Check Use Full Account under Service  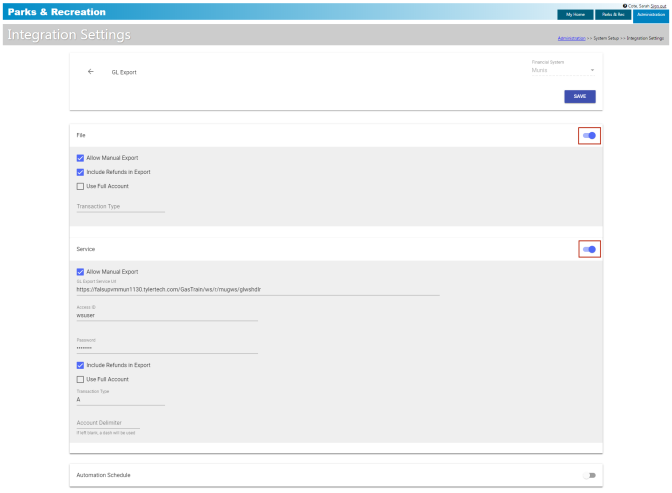click(x=81, y=379)
